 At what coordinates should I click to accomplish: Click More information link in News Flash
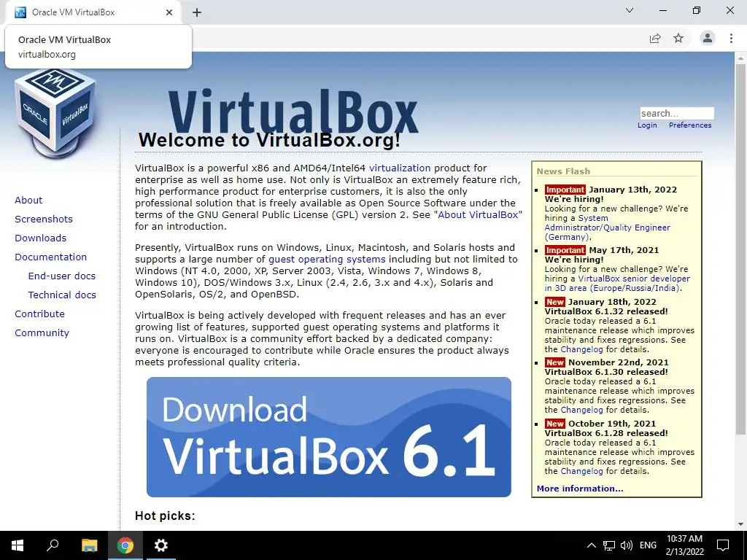pyautogui.click(x=580, y=489)
